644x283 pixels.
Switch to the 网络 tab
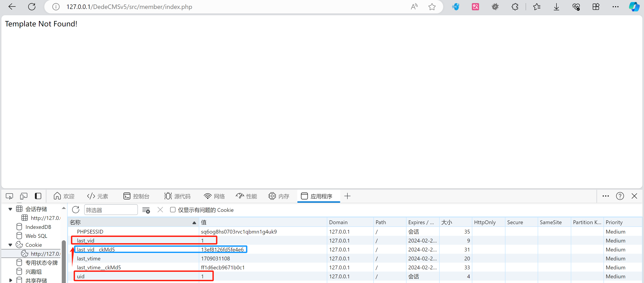[214, 196]
